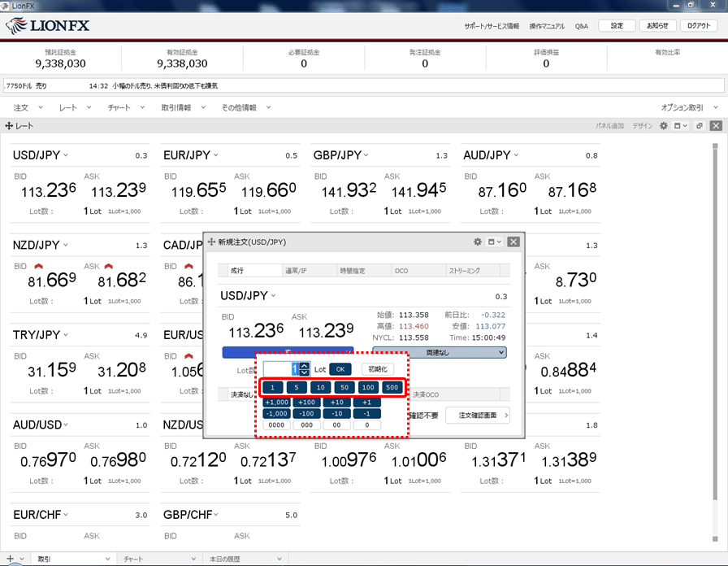The width and height of the screenshot is (728, 566).
Task: Open the Q&A link
Action: (581, 26)
